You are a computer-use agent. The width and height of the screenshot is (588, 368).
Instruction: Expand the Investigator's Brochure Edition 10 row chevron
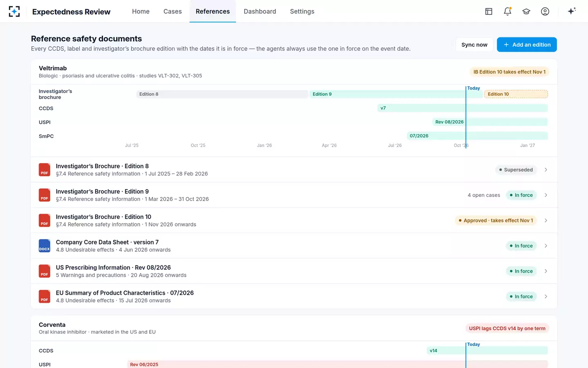pyautogui.click(x=546, y=220)
